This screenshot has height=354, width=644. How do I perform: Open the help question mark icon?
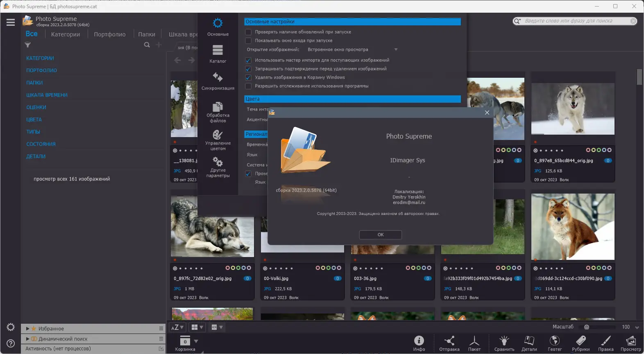(11, 343)
